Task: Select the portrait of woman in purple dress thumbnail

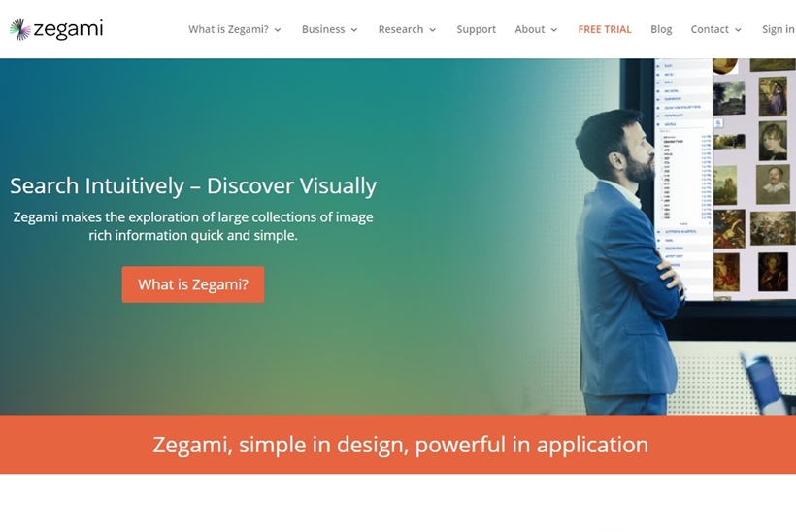Action: tap(773, 96)
